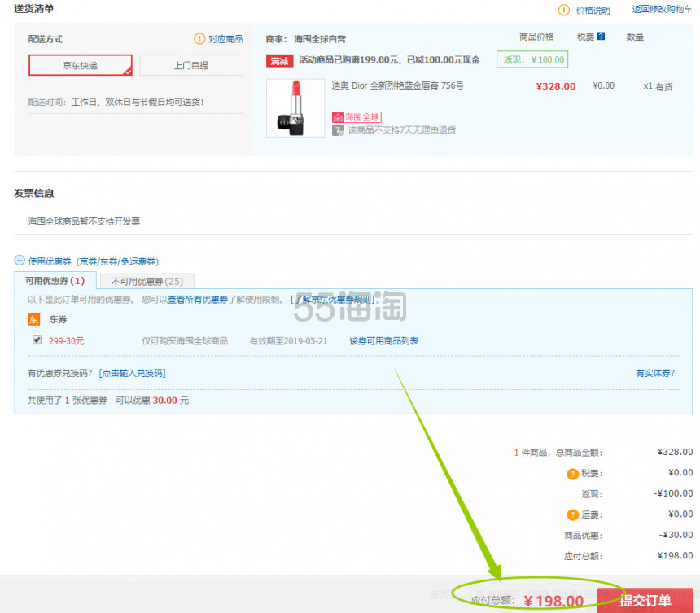Screen dimensions: 700x613
Task: Open the 运费 question icon
Action: (x=572, y=515)
